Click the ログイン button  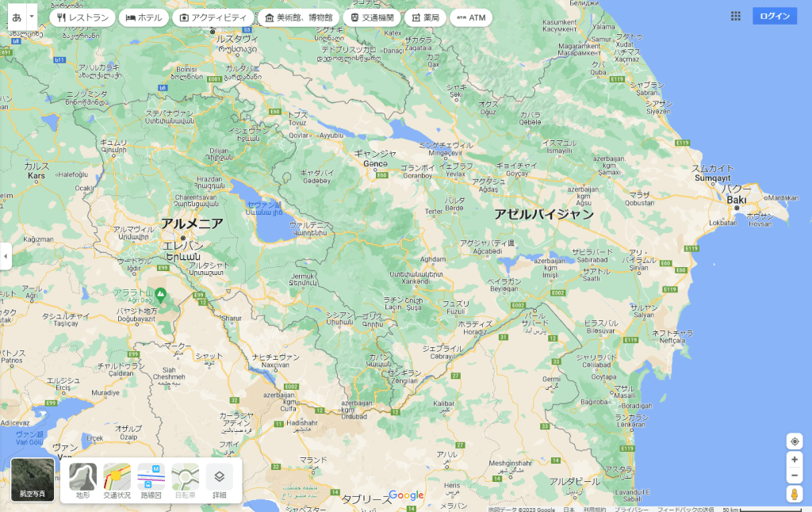(774, 16)
